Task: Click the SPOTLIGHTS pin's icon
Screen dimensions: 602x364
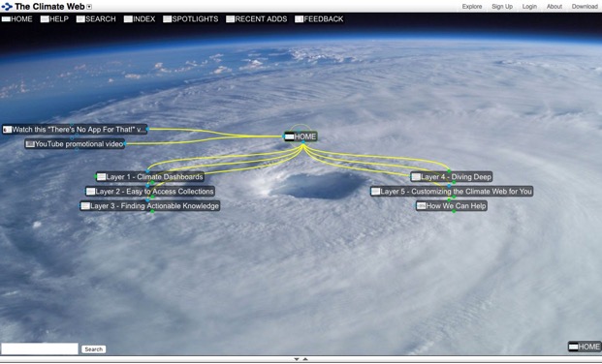Action: pyautogui.click(x=167, y=18)
